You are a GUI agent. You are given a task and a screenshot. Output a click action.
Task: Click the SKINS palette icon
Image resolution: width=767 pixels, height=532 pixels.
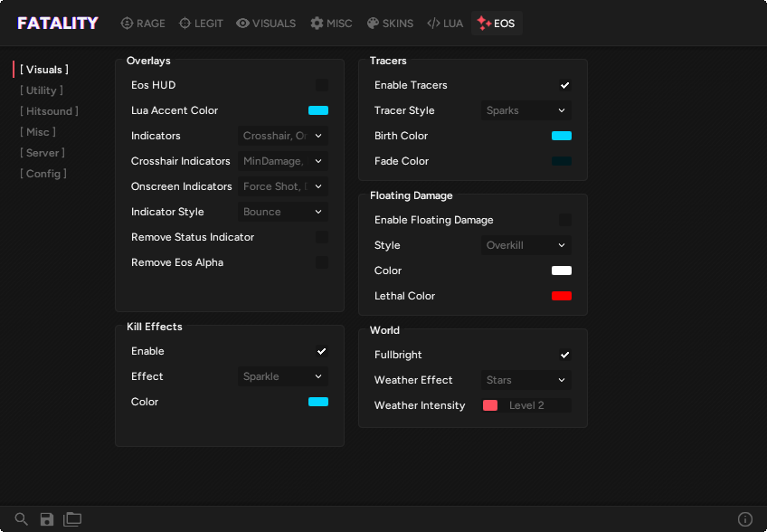click(373, 23)
